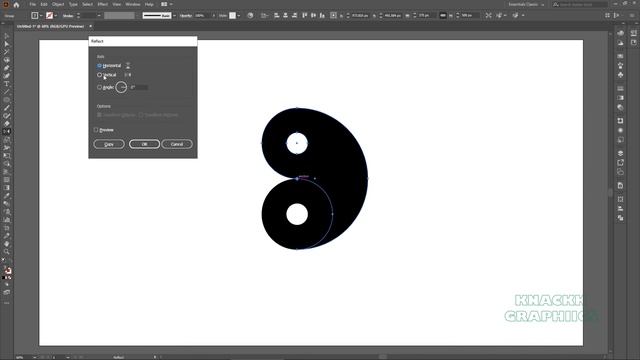Open the Arrange Documents dropdown
Image resolution: width=640 pixels, height=360 pixels.
click(x=167, y=4)
